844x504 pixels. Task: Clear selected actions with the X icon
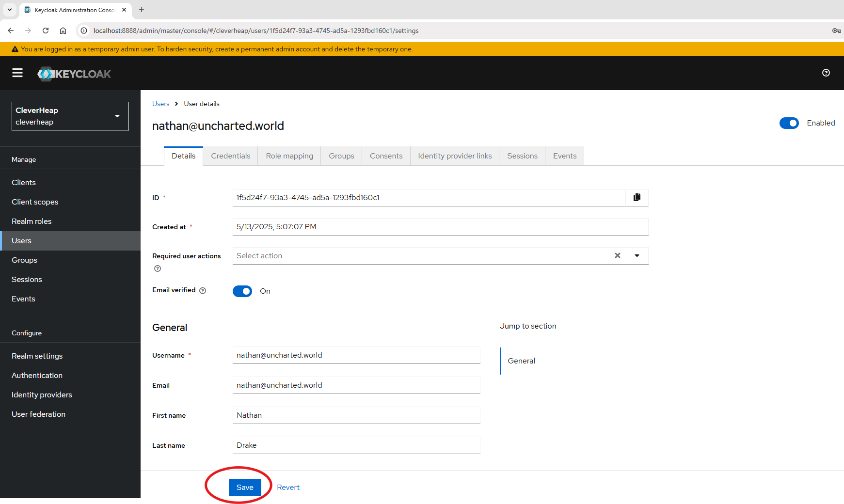[x=617, y=255]
